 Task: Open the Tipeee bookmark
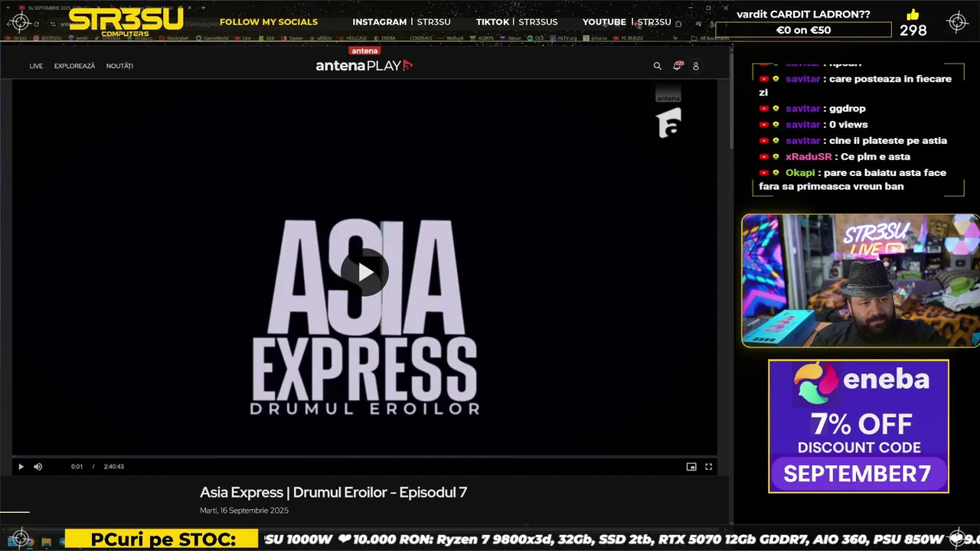pyautogui.click(x=293, y=37)
